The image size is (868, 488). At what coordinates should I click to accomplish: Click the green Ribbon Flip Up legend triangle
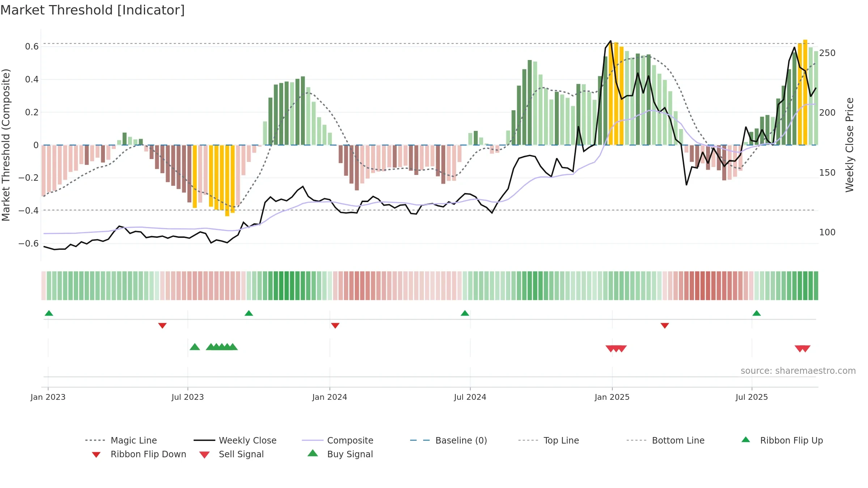746,440
